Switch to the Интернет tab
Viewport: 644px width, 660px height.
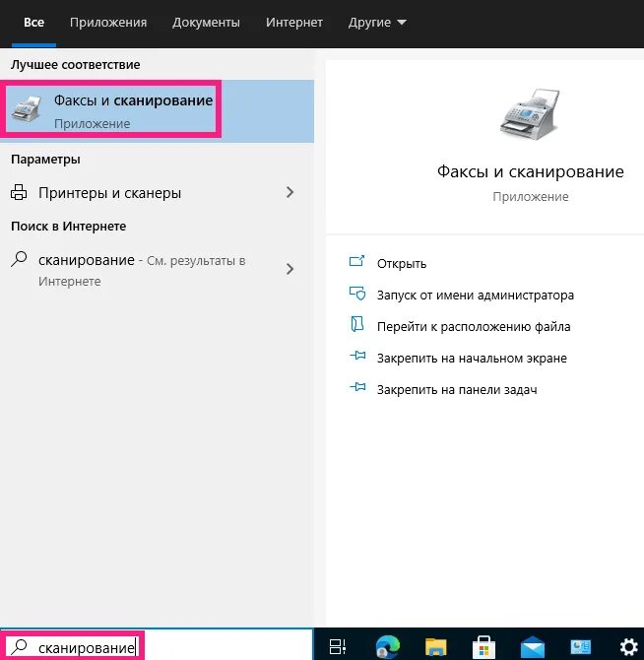pos(294,23)
